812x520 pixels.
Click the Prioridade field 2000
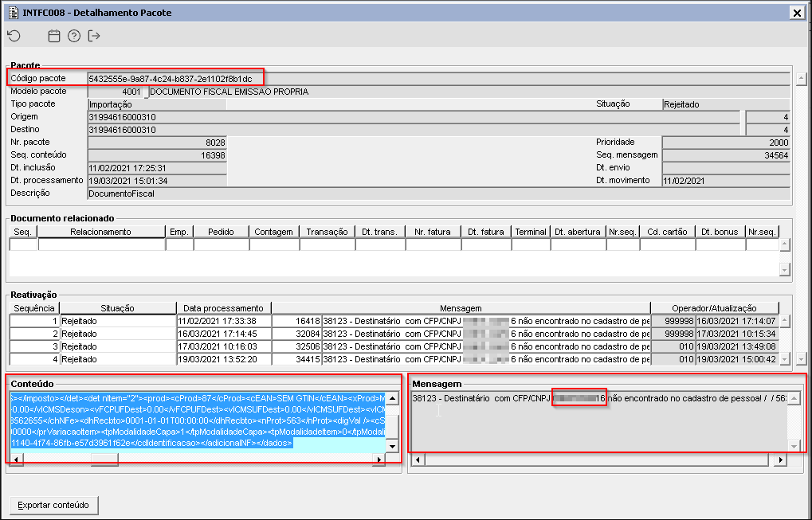(x=726, y=143)
